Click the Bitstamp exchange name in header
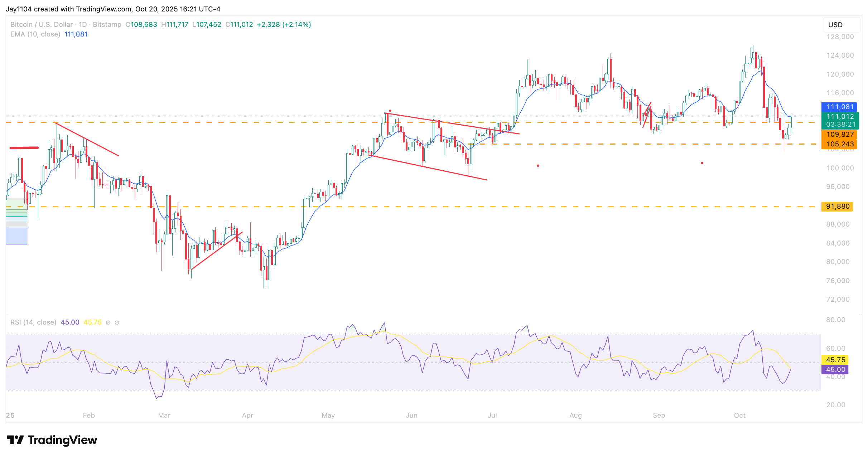868x457 pixels. coord(107,24)
